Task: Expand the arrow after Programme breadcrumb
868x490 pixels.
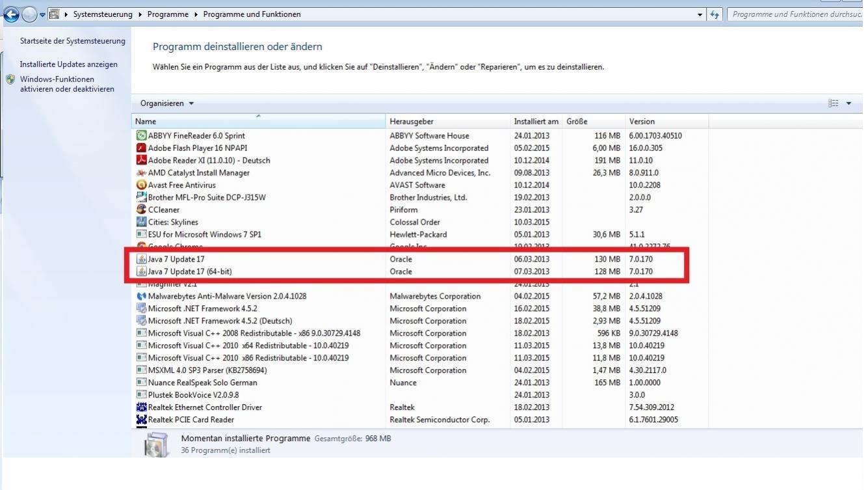Action: coord(196,14)
